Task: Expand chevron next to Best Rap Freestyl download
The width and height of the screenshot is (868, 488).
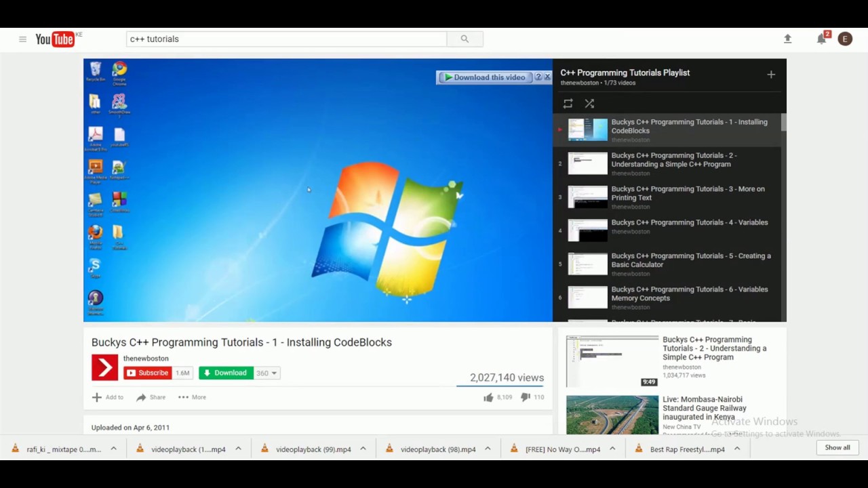Action: pyautogui.click(x=737, y=449)
